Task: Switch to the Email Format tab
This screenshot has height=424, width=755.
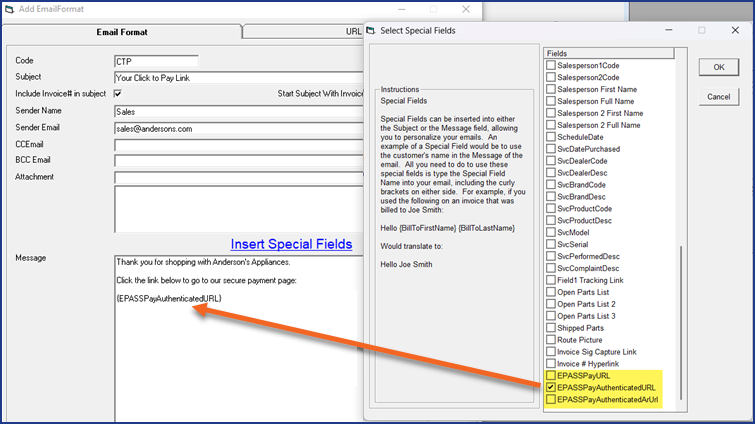Action: [122, 32]
